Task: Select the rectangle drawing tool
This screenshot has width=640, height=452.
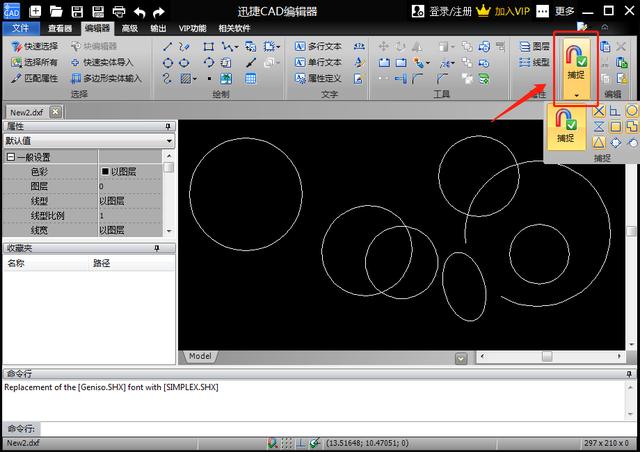Action: pos(208,47)
